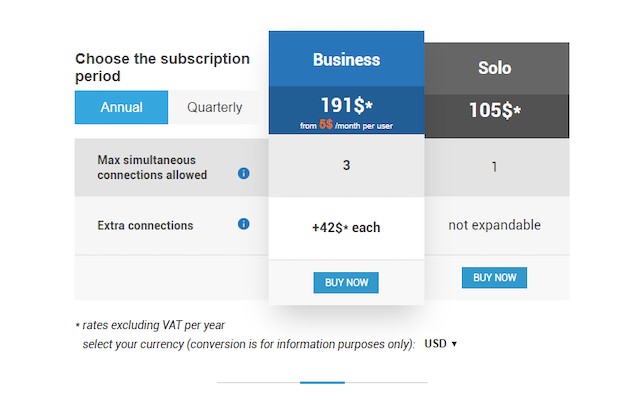This screenshot has width=640, height=408.
Task: Click BUY NOW under Solo plan
Action: click(494, 277)
